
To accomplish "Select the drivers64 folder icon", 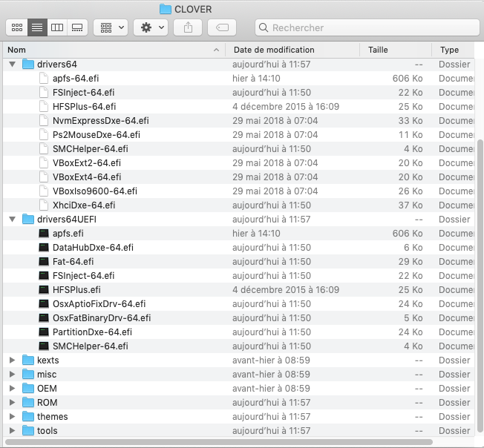I will (x=28, y=64).
